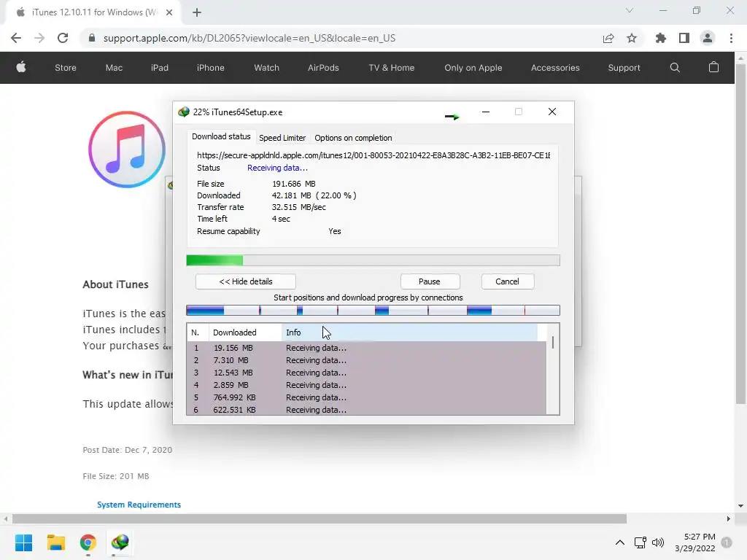
Task: Click the Apple logo in site navigation
Action: (21, 67)
